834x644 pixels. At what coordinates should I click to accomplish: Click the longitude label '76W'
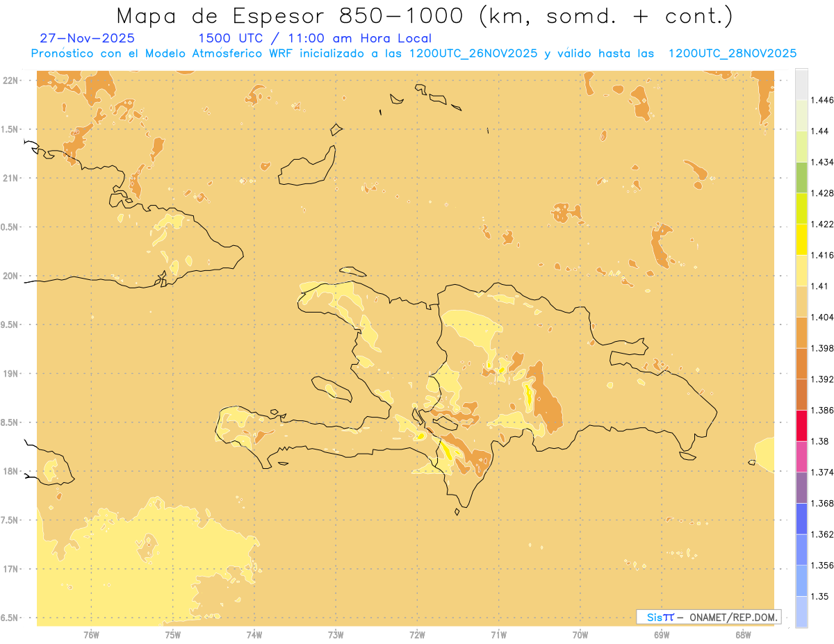click(91, 635)
